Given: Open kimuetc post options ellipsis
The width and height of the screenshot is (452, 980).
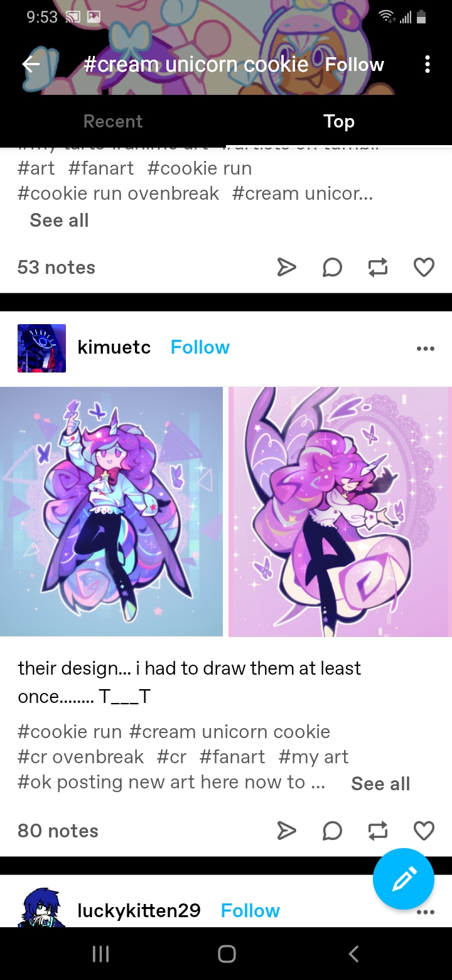Looking at the screenshot, I should 425,349.
